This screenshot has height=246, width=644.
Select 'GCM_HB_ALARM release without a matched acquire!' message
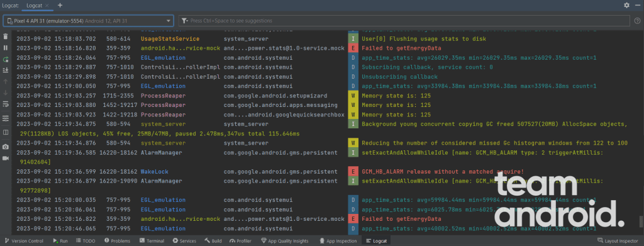443,171
